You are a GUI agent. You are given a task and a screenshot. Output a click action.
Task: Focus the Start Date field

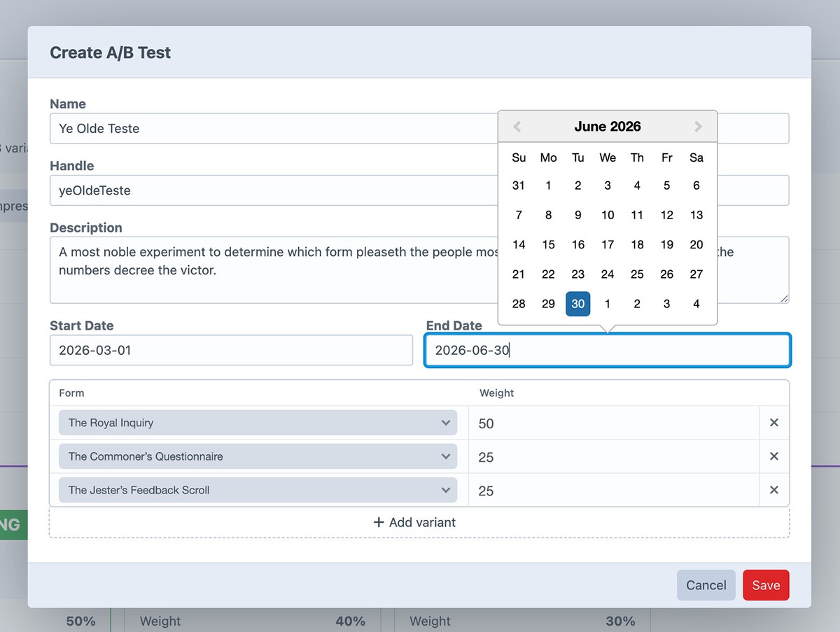pos(231,350)
